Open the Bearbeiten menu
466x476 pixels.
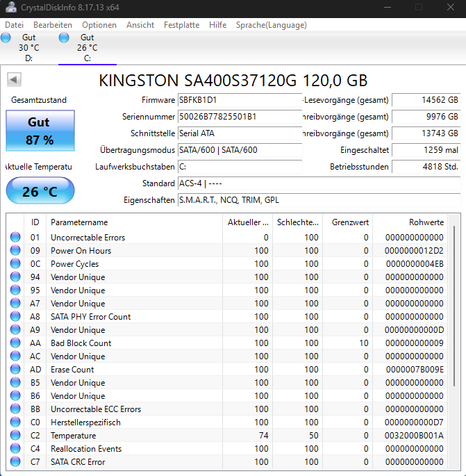click(53, 25)
